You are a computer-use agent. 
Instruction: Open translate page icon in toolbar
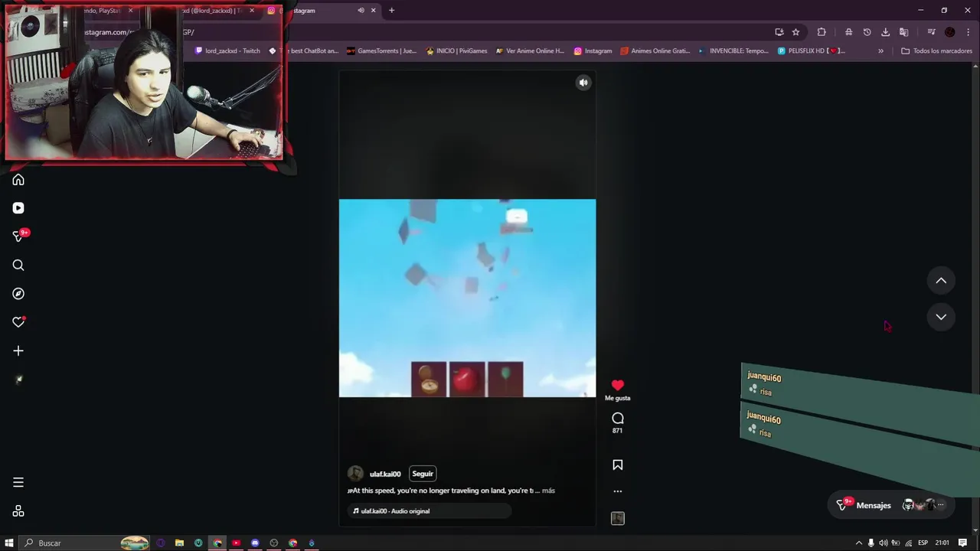[903, 32]
